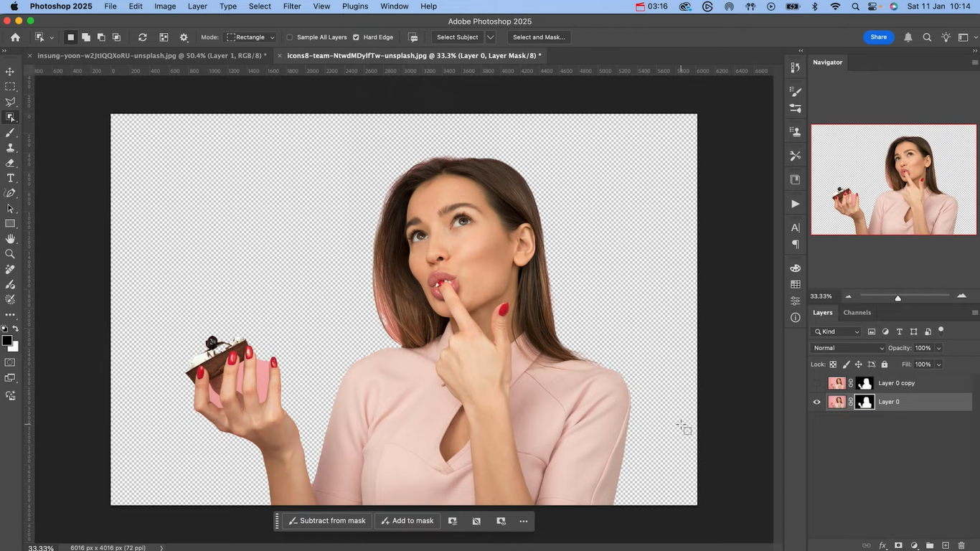
Task: Show the hidden Layer 0 copy layer
Action: (816, 383)
